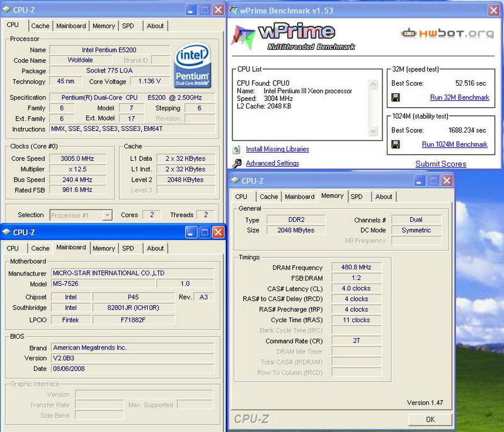The height and width of the screenshot is (432, 504).
Task: Click scroll down arrow in CPU List
Action: [x=373, y=131]
